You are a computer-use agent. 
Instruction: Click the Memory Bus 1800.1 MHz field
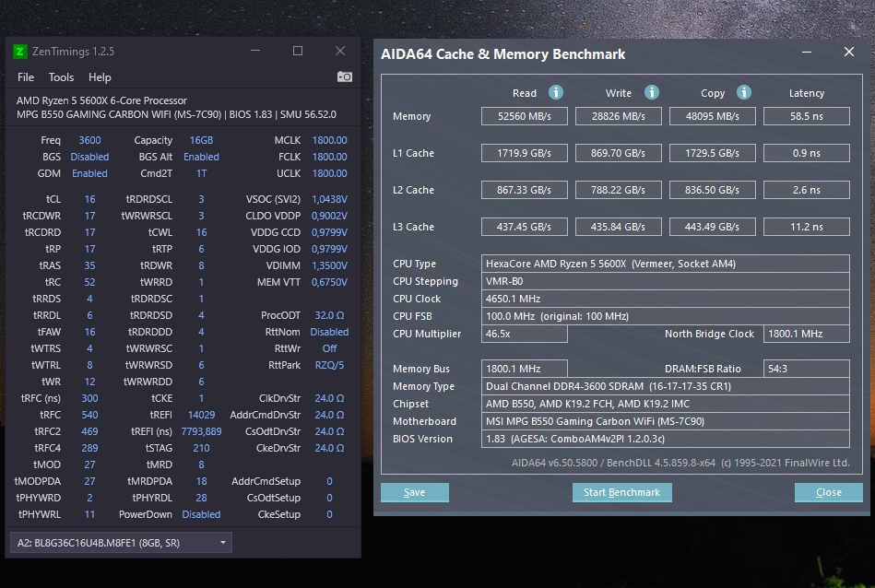pyautogui.click(x=525, y=369)
